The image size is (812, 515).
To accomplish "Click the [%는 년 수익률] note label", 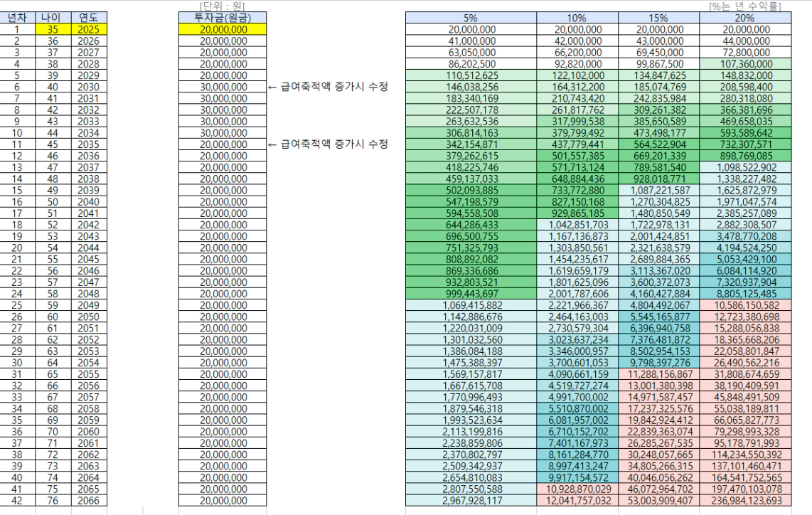I will (744, 6).
